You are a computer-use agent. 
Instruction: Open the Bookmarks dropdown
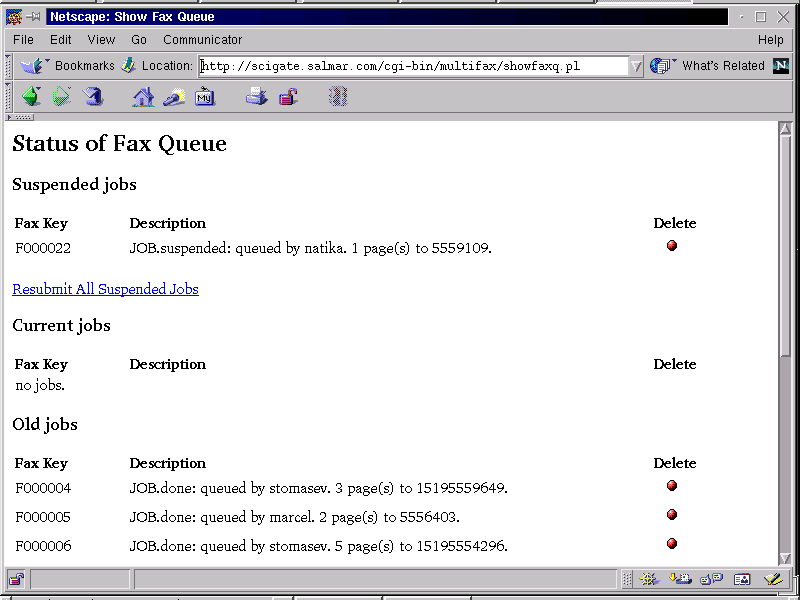[68, 66]
